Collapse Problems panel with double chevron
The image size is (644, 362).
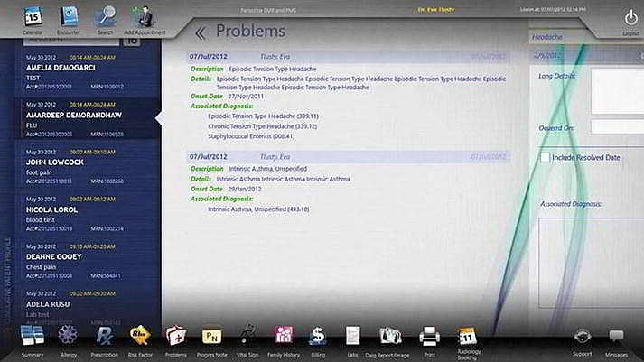(200, 32)
